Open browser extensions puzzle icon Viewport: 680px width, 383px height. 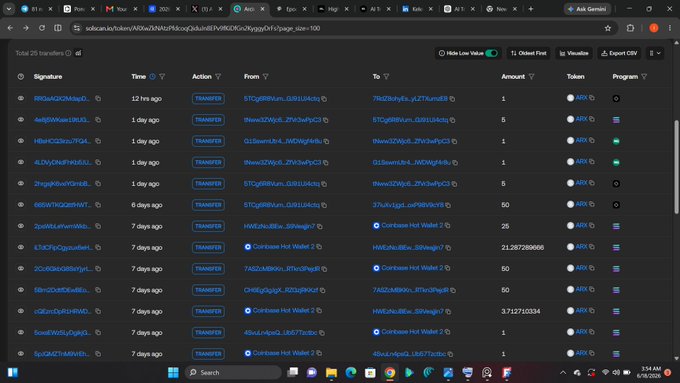630,28
